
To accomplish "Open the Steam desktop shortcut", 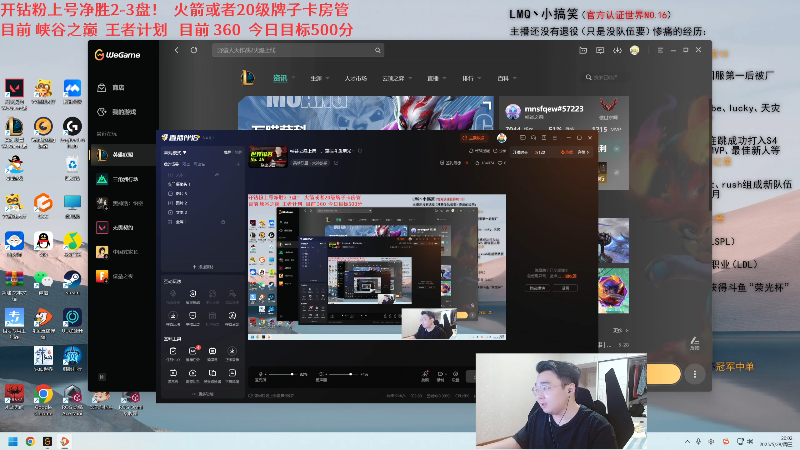I will 72,279.
